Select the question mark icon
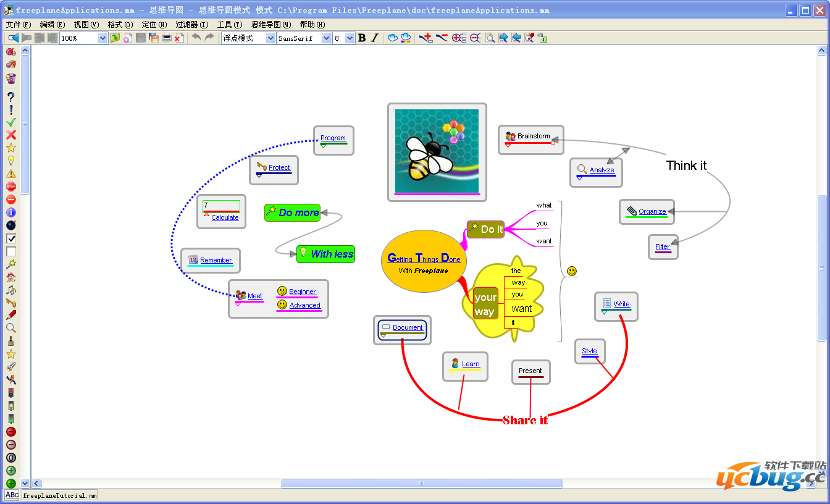 pyautogui.click(x=10, y=97)
